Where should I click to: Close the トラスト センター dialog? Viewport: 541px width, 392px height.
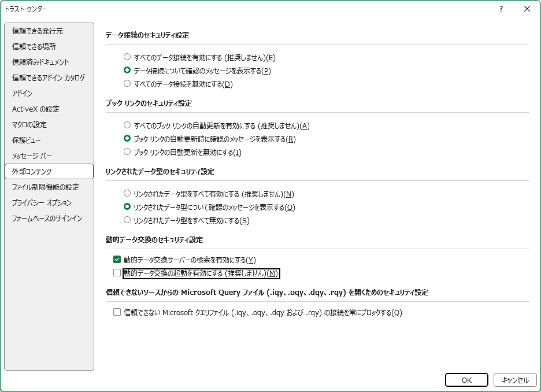[x=527, y=9]
